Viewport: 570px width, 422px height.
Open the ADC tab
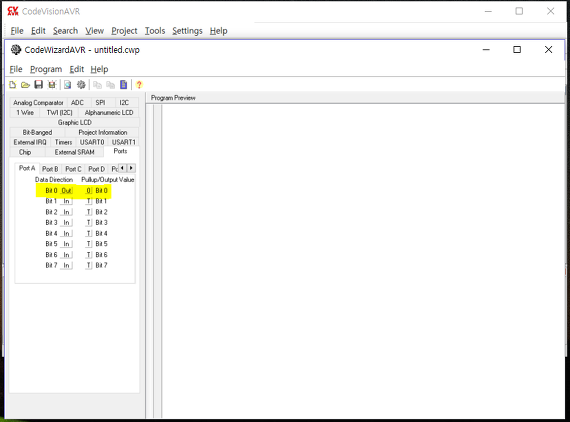tap(77, 103)
